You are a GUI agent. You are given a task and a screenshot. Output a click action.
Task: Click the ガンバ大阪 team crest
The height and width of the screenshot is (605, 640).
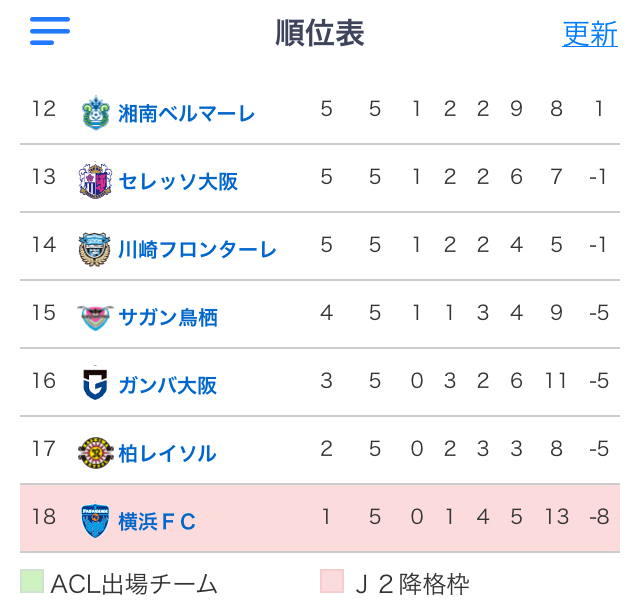[95, 385]
